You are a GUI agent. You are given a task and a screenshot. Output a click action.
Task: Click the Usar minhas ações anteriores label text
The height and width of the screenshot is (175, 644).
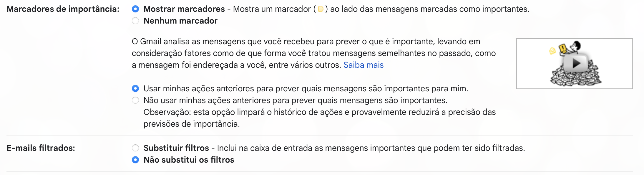[x=306, y=88]
